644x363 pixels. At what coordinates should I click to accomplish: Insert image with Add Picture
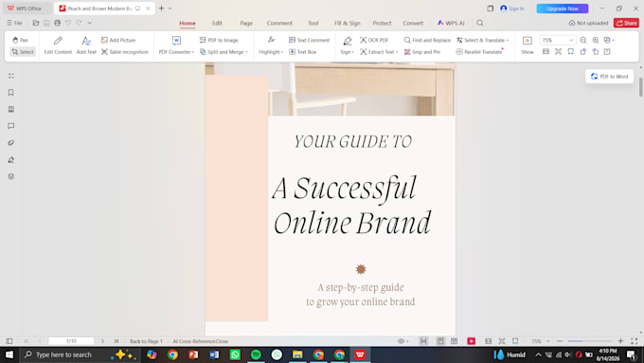point(118,40)
